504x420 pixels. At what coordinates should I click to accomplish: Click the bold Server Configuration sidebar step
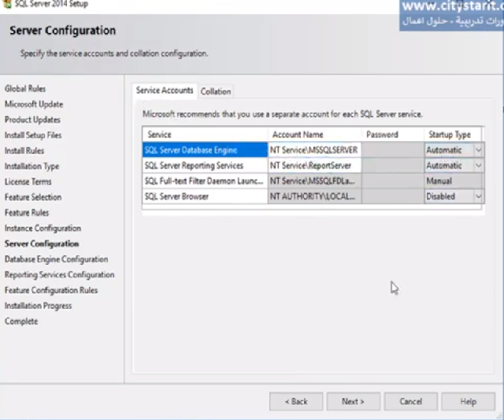pos(42,243)
